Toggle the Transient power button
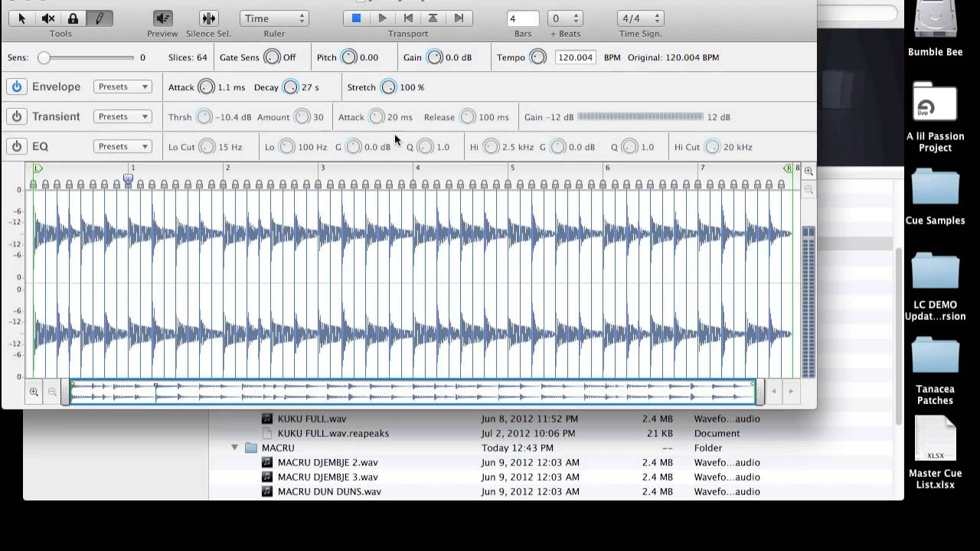The image size is (980, 551). pyautogui.click(x=16, y=116)
